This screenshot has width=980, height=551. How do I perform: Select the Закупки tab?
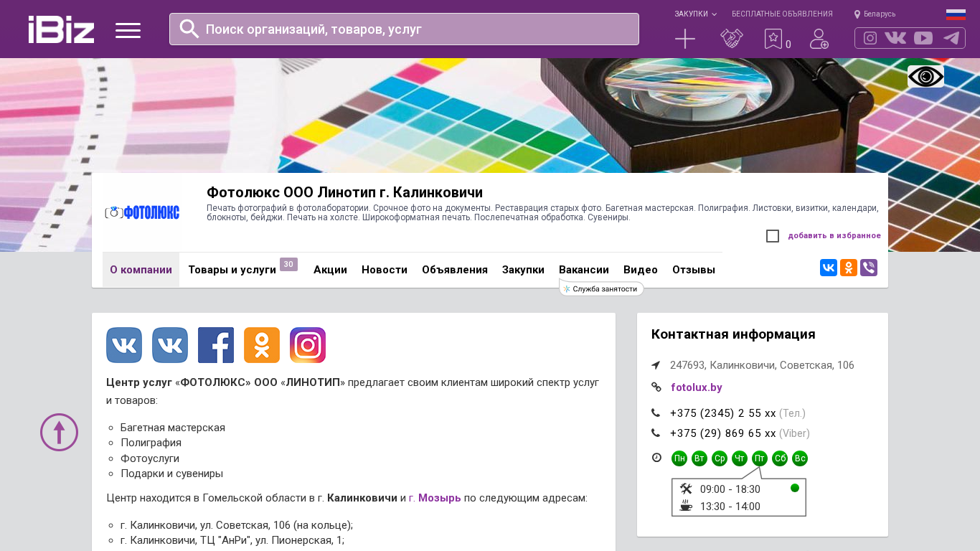(523, 270)
